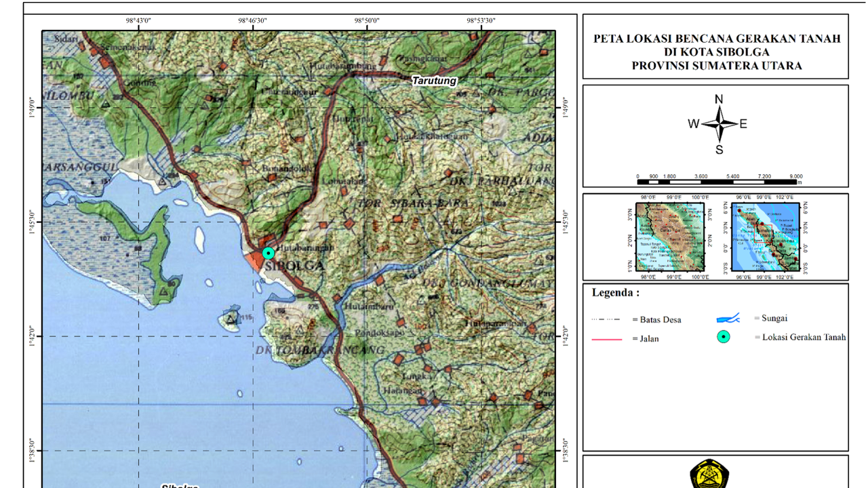Click the 98°46'30" longitude label at top

pyautogui.click(x=252, y=21)
